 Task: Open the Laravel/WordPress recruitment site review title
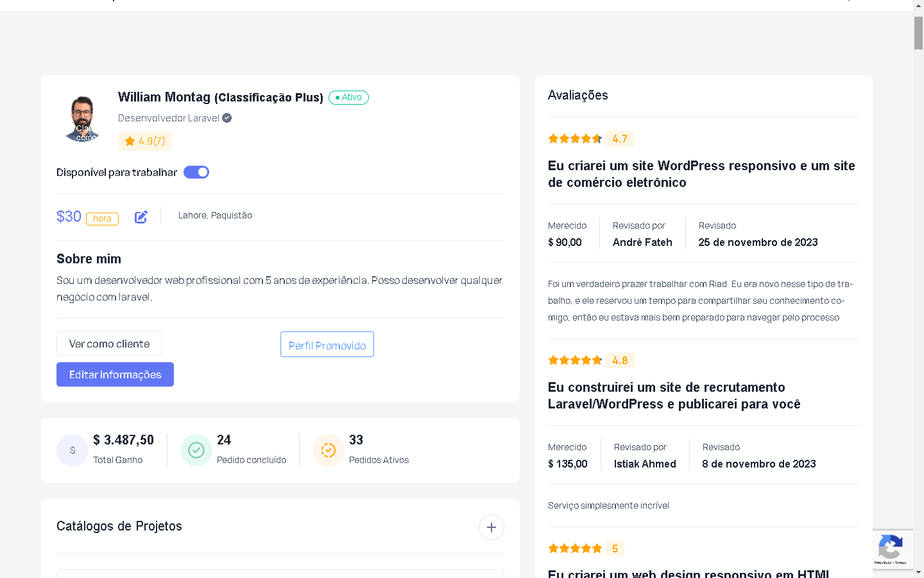674,396
